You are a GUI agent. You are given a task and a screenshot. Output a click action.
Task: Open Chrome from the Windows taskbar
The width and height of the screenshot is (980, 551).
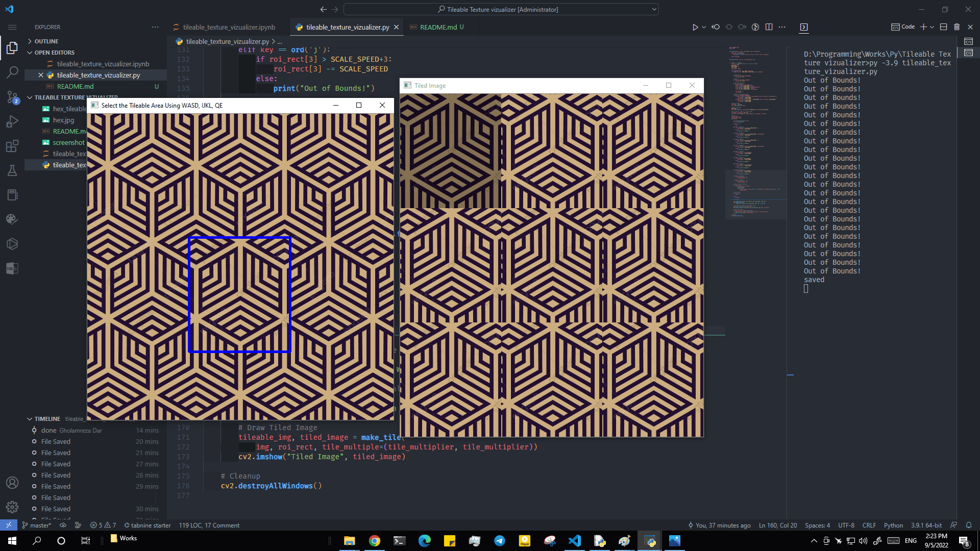coord(375,541)
